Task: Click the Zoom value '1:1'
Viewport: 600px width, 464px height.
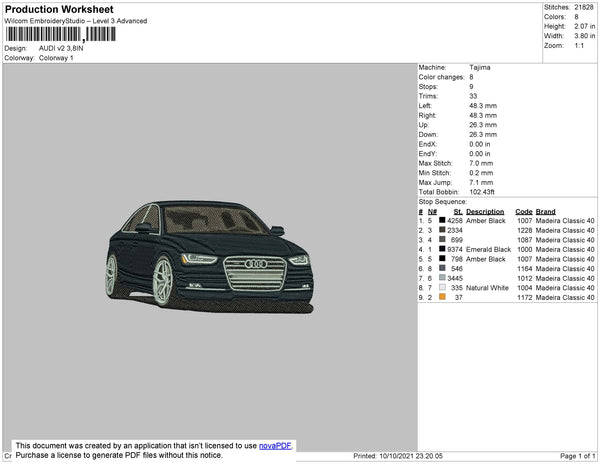Action: pos(579,46)
